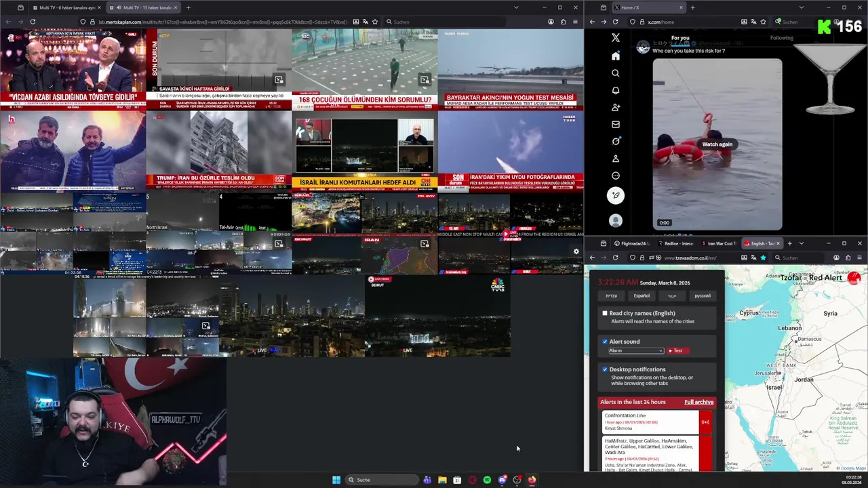Go back in the X browser window
This screenshot has width=868, height=488.
click(x=592, y=22)
